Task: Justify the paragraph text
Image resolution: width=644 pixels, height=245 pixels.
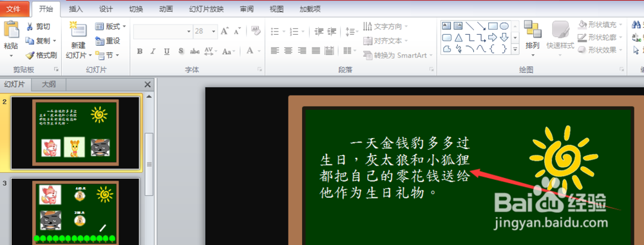Action: pos(316,50)
